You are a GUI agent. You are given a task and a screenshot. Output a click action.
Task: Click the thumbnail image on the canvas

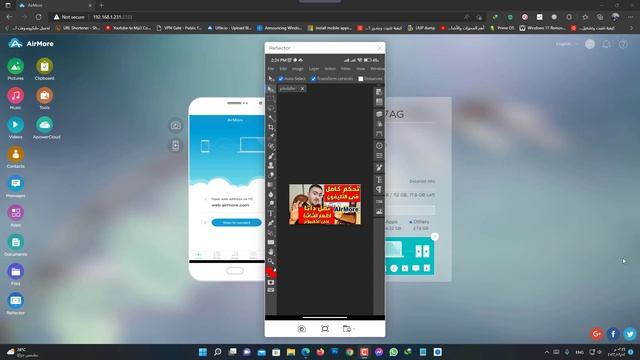click(325, 204)
